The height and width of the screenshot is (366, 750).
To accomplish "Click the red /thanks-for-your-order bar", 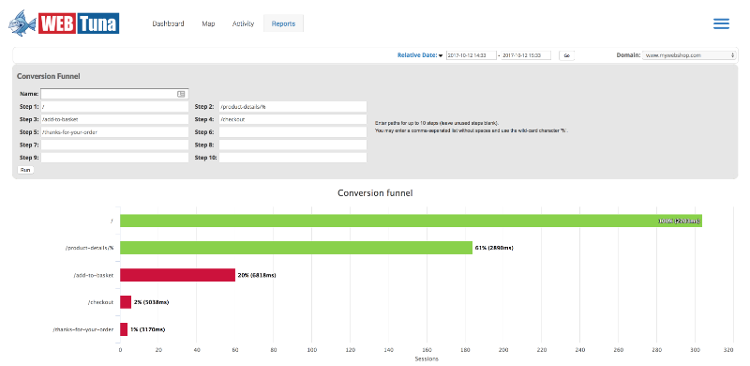I will (x=123, y=329).
